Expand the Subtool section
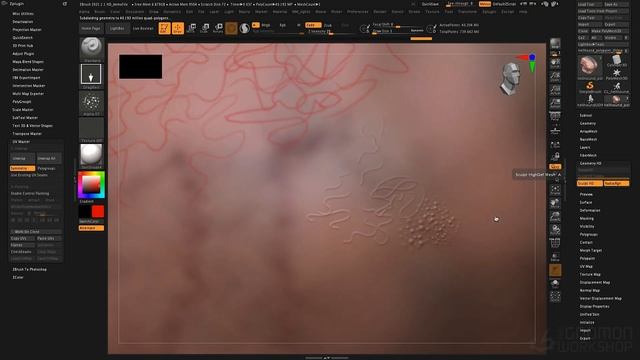This screenshot has width=640, height=360. tap(585, 115)
